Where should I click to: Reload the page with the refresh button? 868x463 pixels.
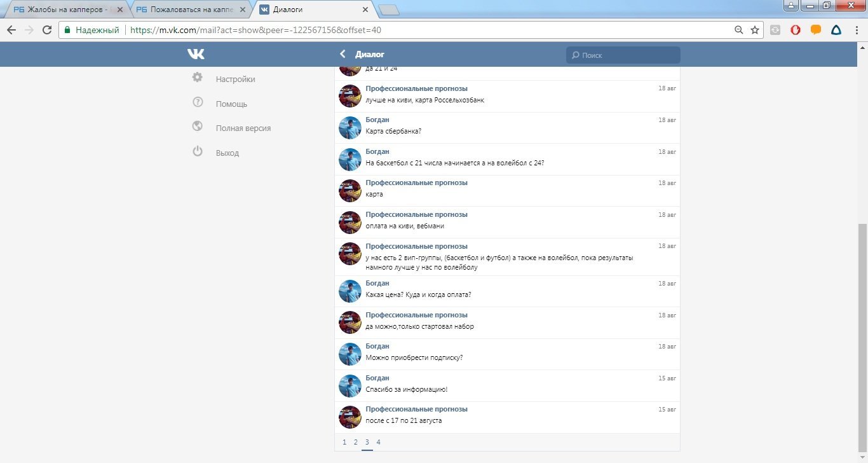point(47,30)
